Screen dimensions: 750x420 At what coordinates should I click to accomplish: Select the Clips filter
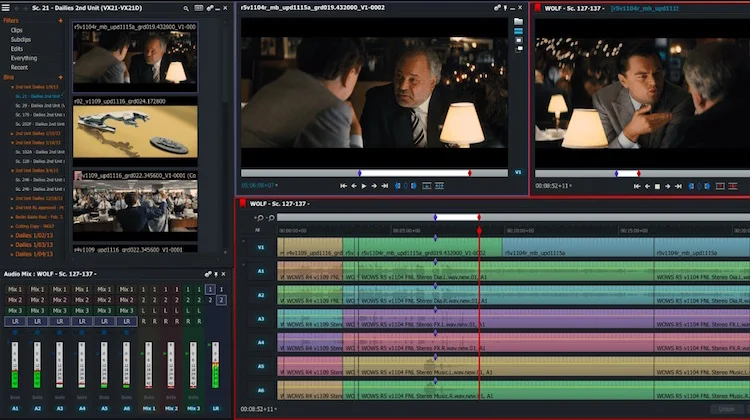coord(17,30)
